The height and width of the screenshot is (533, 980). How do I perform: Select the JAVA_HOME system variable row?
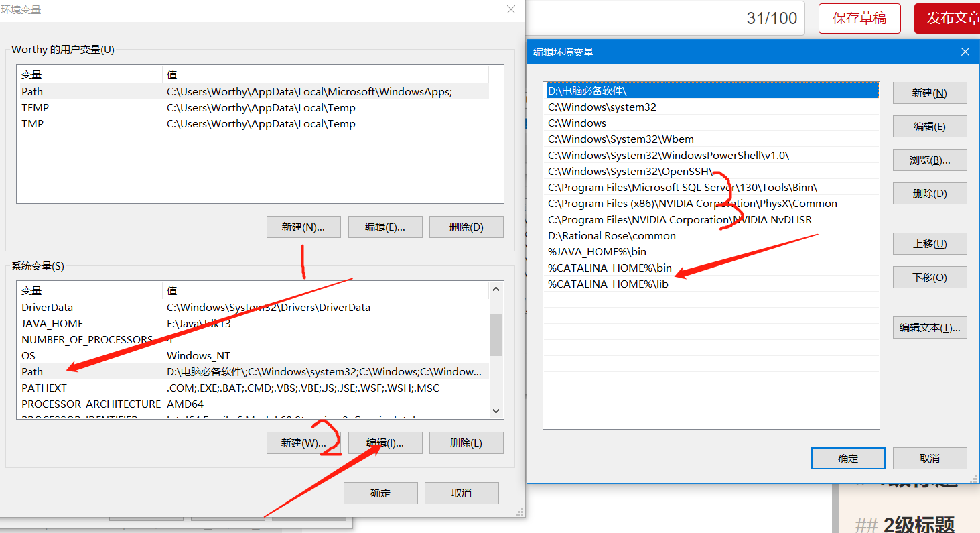coord(253,324)
